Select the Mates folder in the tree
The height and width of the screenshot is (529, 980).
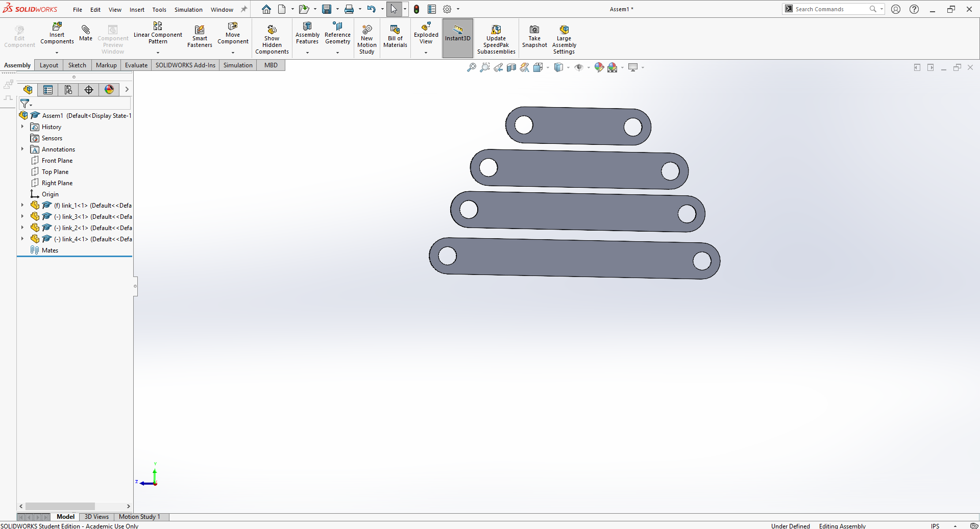pyautogui.click(x=50, y=250)
